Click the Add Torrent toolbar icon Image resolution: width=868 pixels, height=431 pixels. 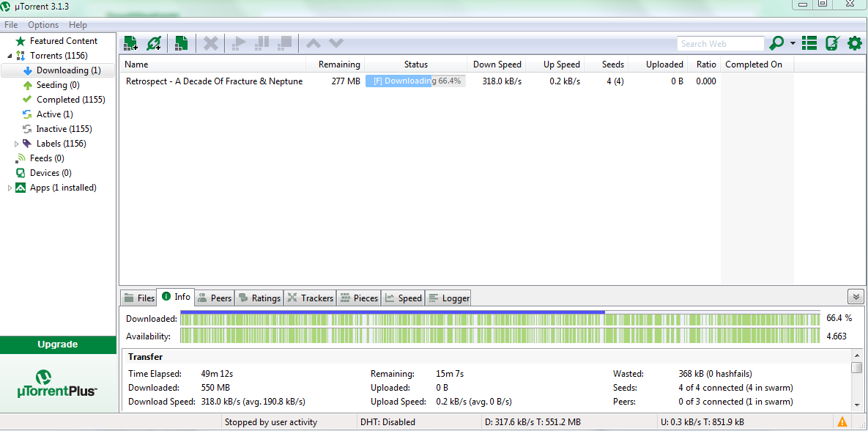click(x=130, y=43)
